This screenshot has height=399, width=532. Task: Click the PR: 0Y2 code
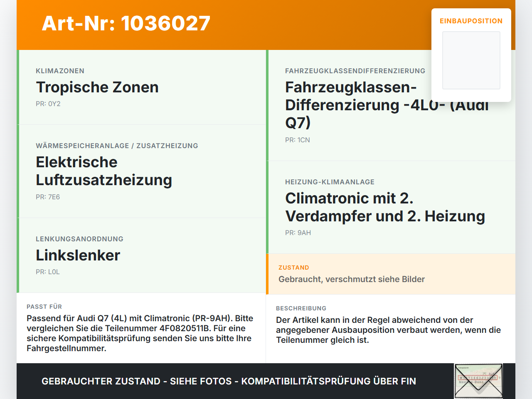pyautogui.click(x=48, y=104)
